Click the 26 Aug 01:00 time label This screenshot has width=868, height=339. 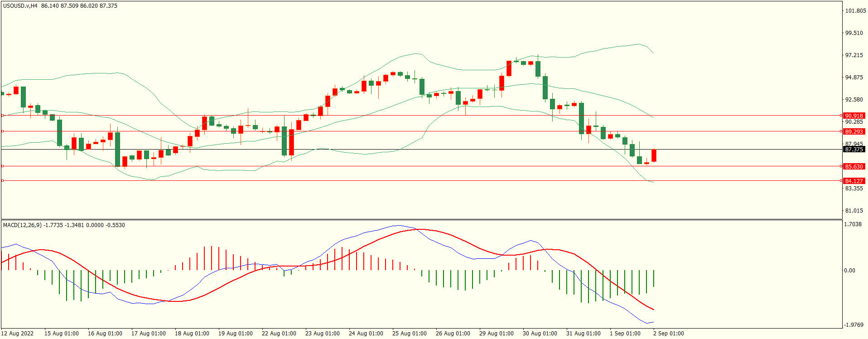coord(453,334)
